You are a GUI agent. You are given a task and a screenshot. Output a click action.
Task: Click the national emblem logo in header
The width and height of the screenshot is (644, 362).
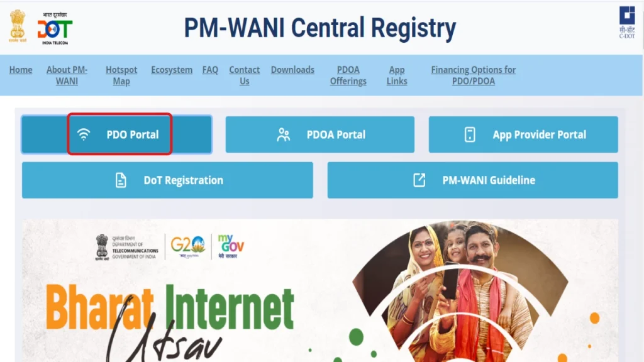(18, 26)
